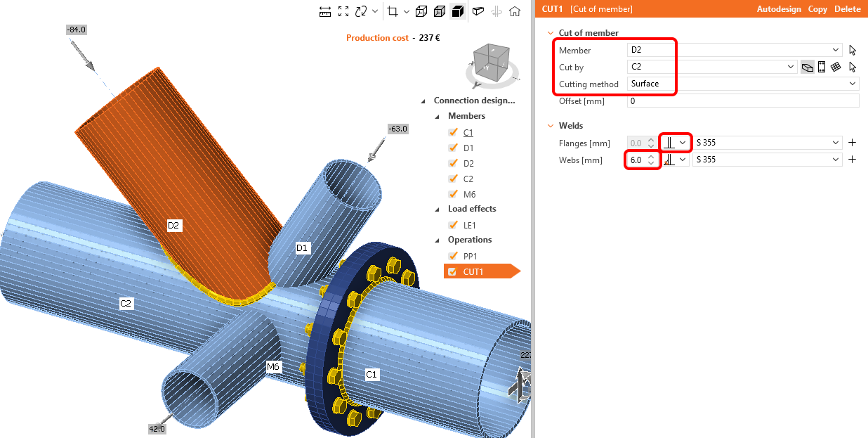Select PP1 in the Operations tree
Image resolution: width=868 pixels, height=438 pixels.
point(471,256)
